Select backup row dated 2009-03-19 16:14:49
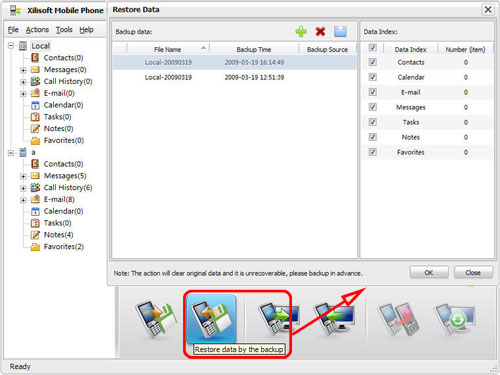The height and width of the screenshot is (375, 500). pyautogui.click(x=234, y=62)
